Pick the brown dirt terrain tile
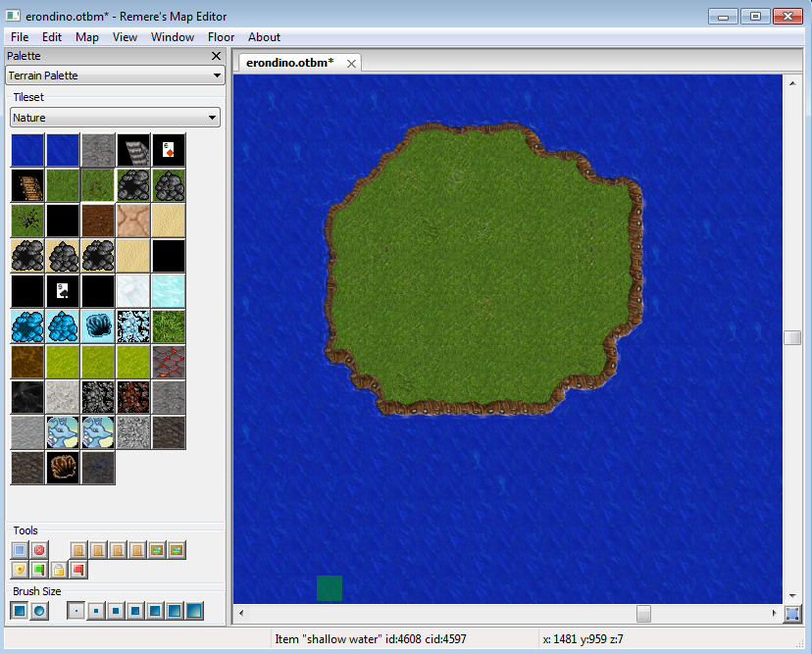The image size is (812, 654). pos(98,220)
